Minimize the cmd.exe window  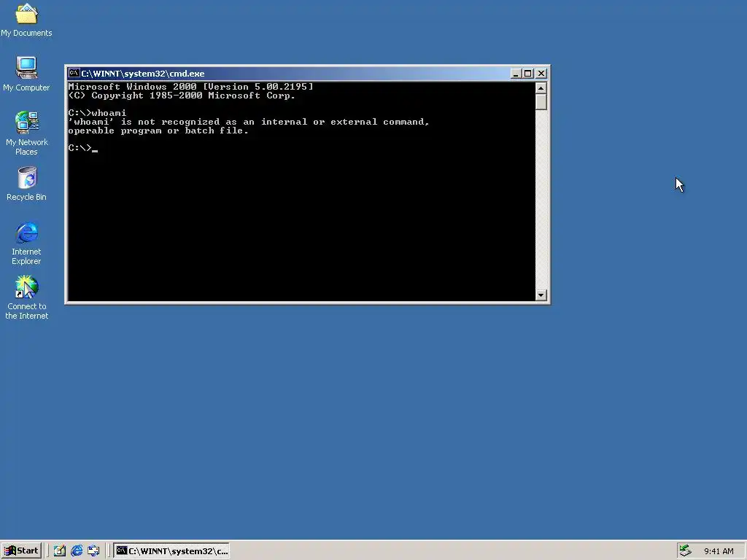tap(516, 74)
